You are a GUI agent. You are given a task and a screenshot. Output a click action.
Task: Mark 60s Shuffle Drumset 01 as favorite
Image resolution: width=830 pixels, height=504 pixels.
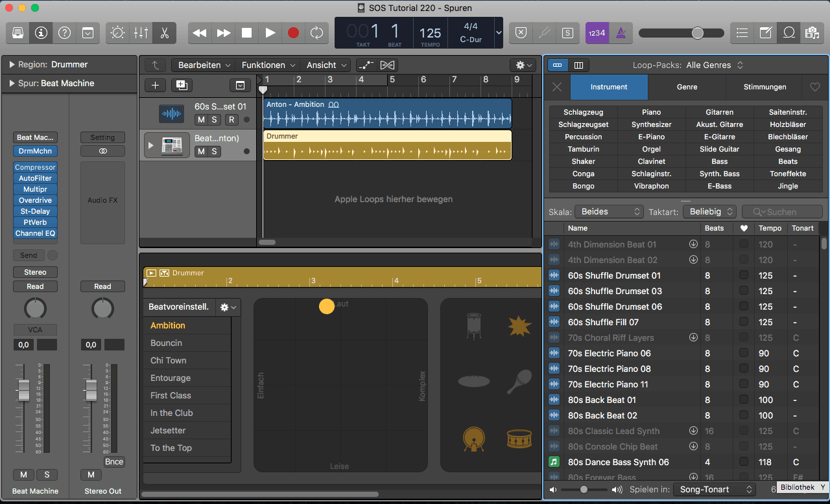744,275
